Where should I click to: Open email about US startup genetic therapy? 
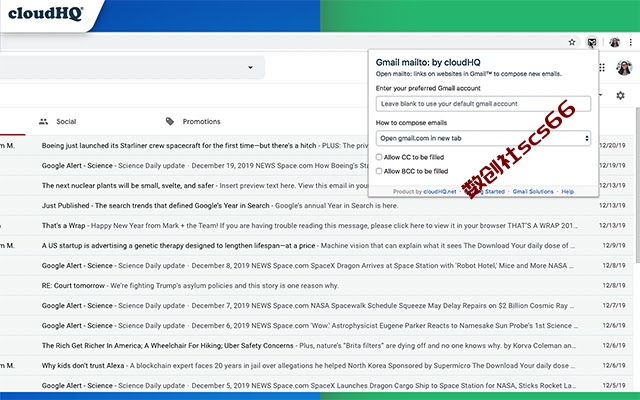[x=316, y=246]
